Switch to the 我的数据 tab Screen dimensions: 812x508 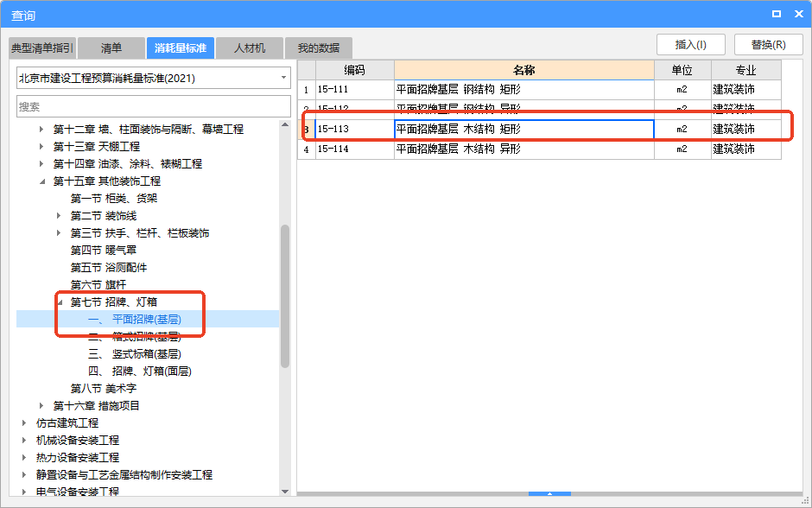pyautogui.click(x=319, y=48)
